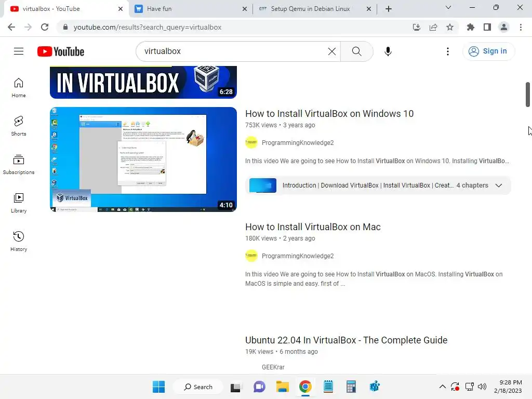Viewport: 532px width, 399px height.
Task: Close the Setup Qemu tab
Action: [x=369, y=9]
